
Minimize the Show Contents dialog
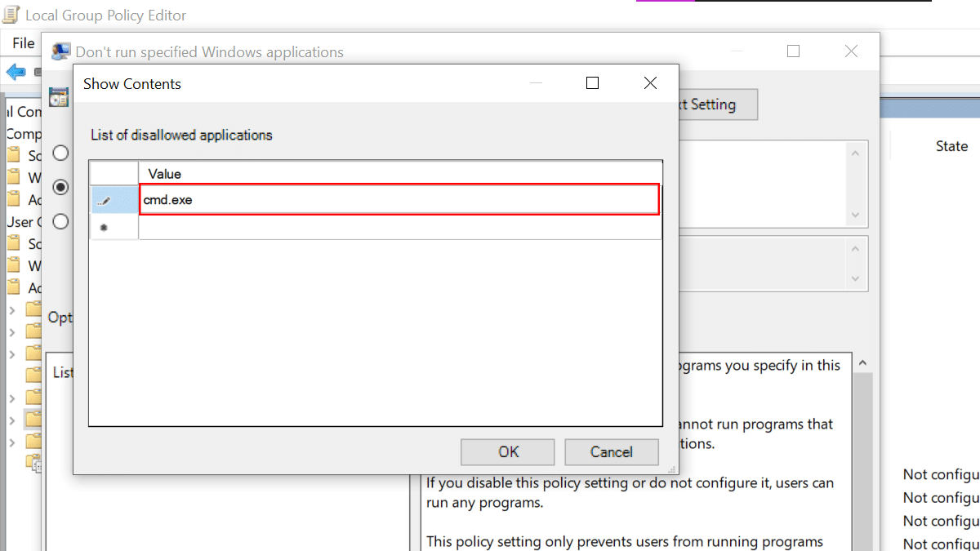pyautogui.click(x=536, y=83)
